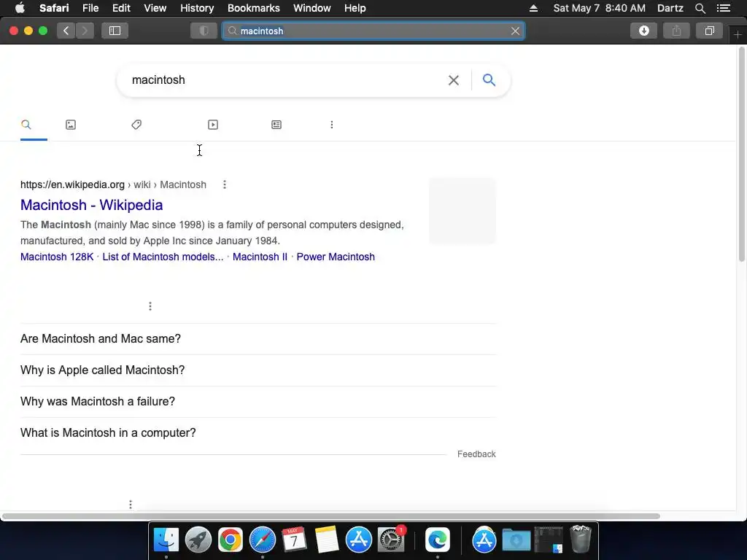This screenshot has height=560, width=747.
Task: Switch to the Videos results tab
Action: (x=213, y=125)
